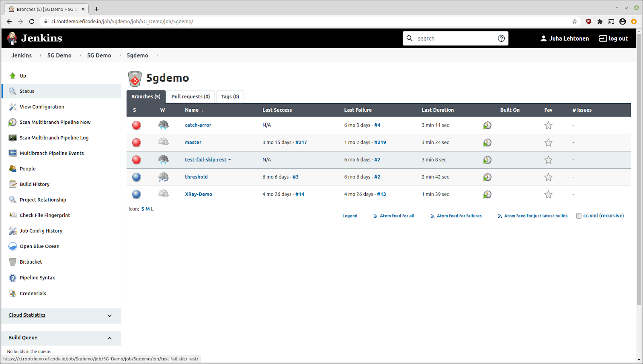Click schedule build icon for XRay-Demo
This screenshot has width=643, height=364.
pyautogui.click(x=487, y=194)
